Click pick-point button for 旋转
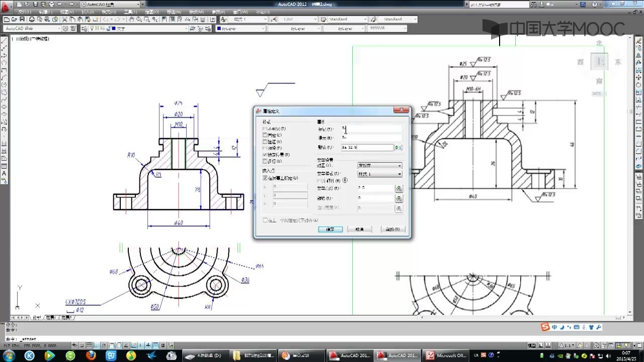This screenshot has height=362, width=644. pyautogui.click(x=399, y=198)
